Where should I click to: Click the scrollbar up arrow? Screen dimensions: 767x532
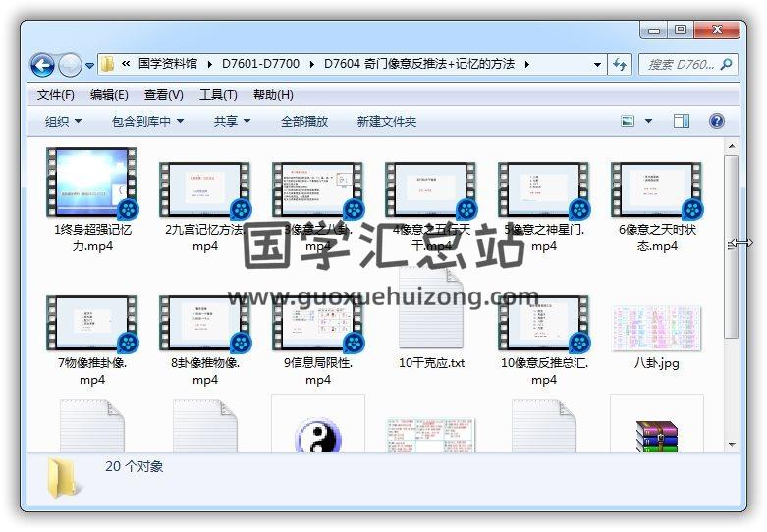732,146
